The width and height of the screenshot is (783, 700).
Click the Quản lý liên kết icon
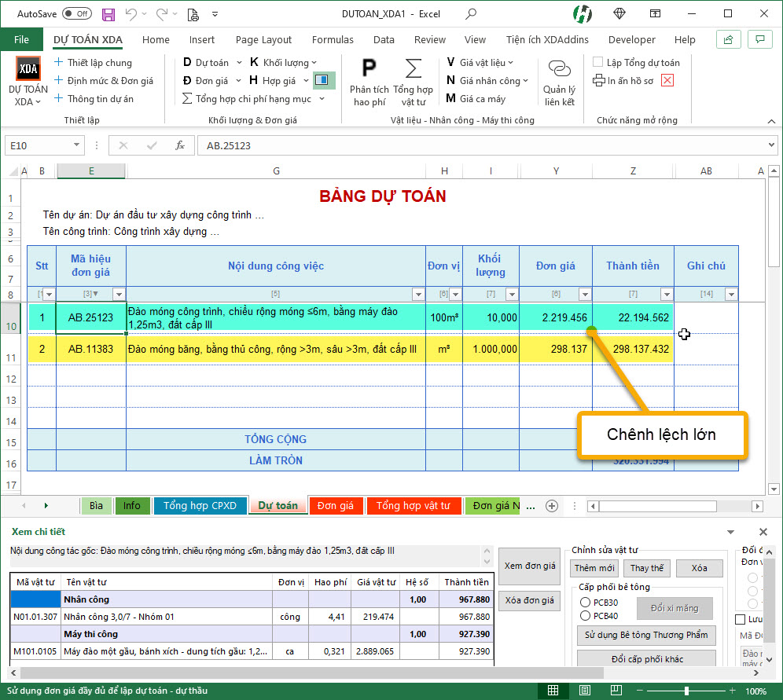[x=559, y=70]
